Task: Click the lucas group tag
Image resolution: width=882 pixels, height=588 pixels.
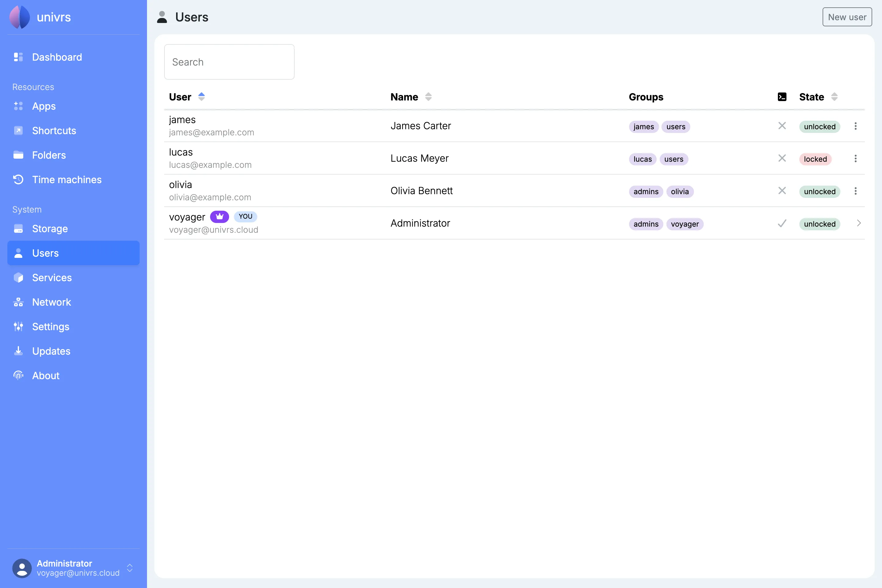Action: [x=643, y=159]
